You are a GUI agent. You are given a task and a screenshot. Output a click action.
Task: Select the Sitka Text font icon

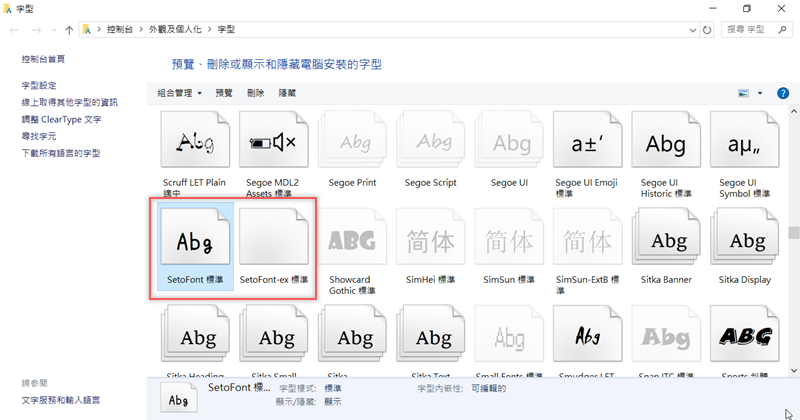431,334
